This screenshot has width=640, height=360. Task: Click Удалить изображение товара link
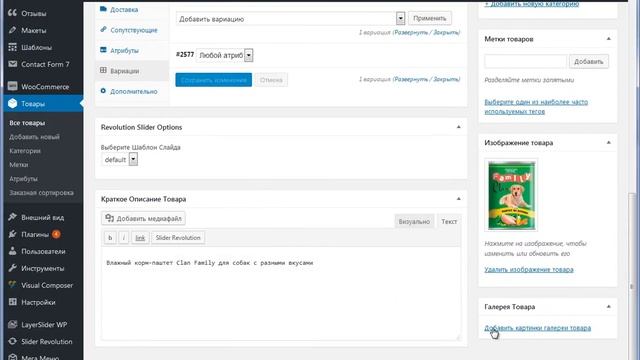coord(529,269)
